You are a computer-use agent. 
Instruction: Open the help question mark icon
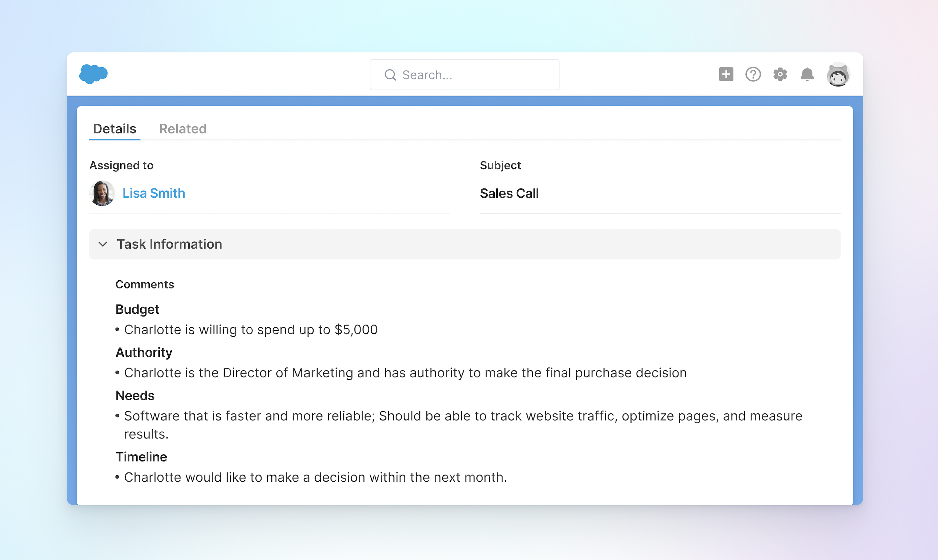coord(753,74)
